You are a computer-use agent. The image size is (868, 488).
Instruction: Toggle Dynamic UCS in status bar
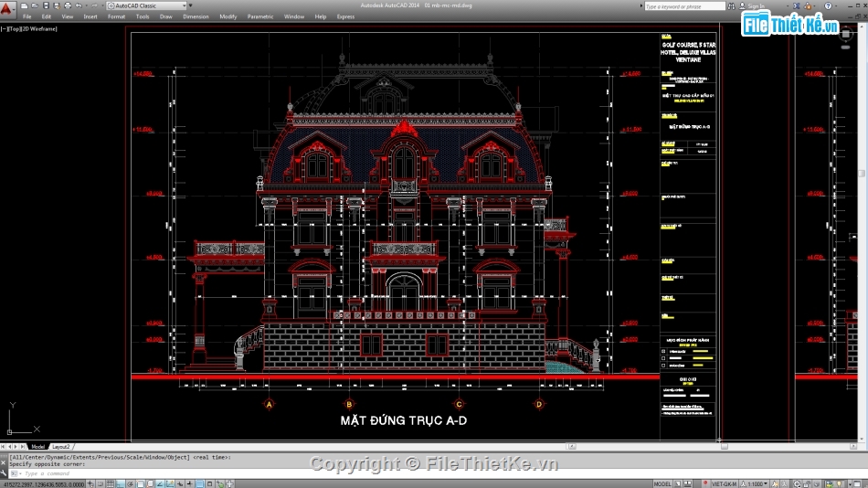tap(170, 484)
